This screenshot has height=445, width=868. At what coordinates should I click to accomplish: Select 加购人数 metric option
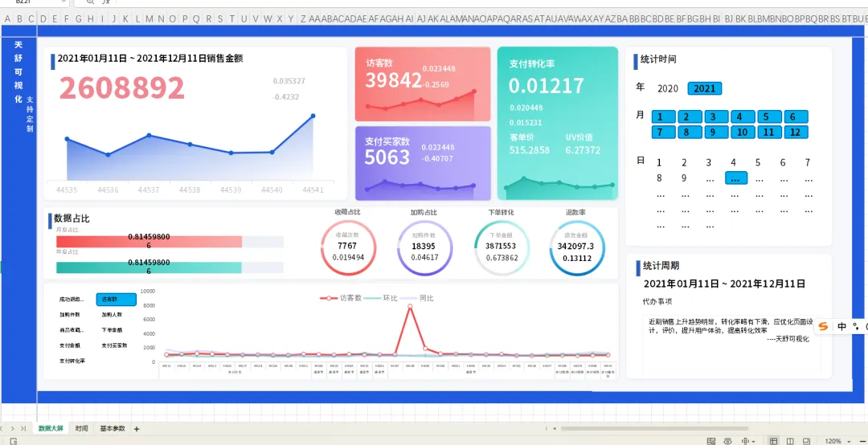(112, 315)
